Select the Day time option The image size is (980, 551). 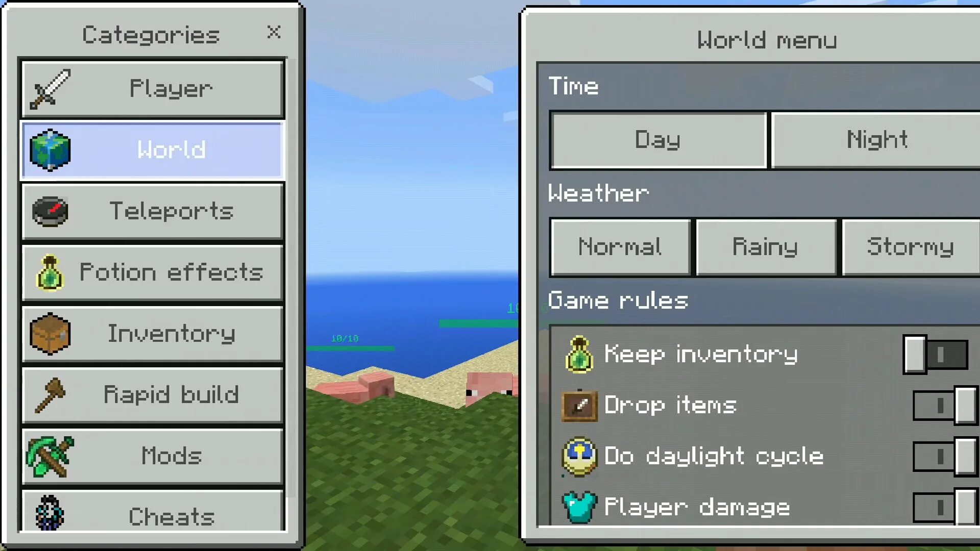(x=658, y=139)
